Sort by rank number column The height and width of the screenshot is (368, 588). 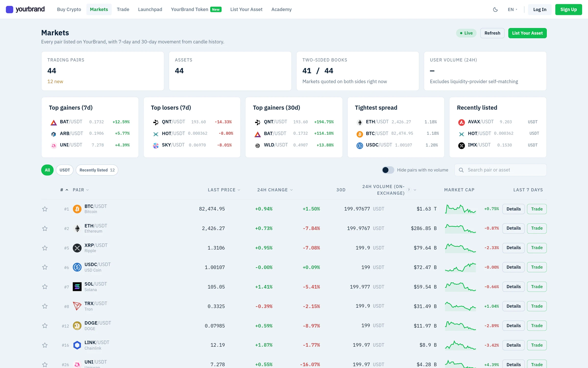pyautogui.click(x=64, y=190)
